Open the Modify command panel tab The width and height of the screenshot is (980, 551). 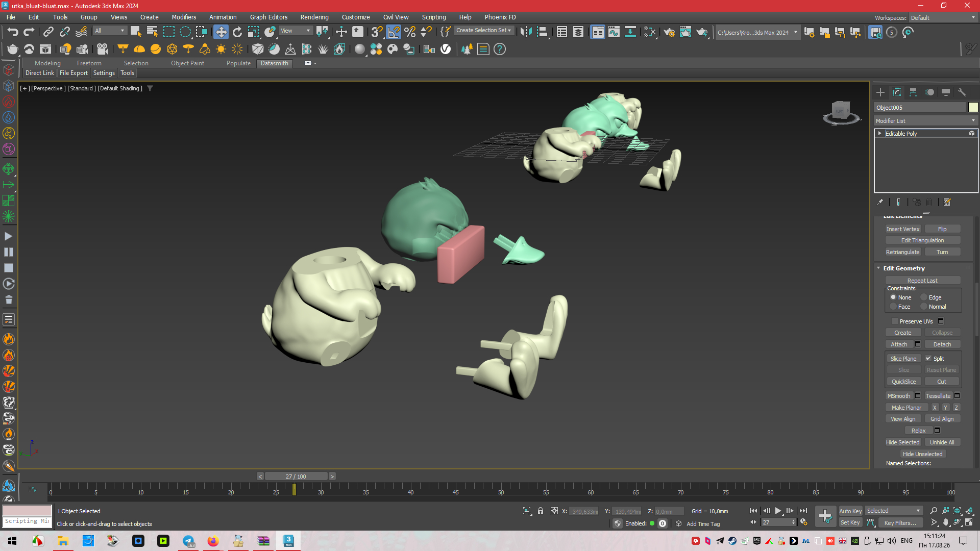coord(897,92)
